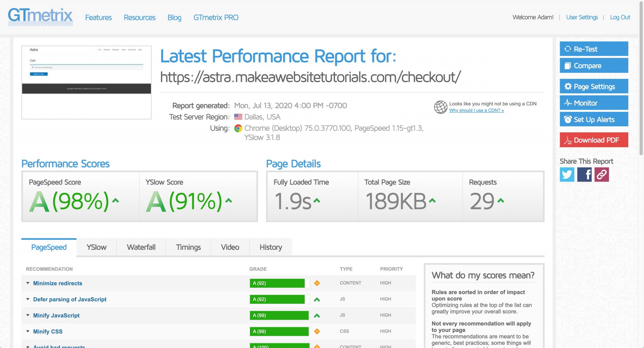
Task: Click the tested URL text
Action: point(311,77)
